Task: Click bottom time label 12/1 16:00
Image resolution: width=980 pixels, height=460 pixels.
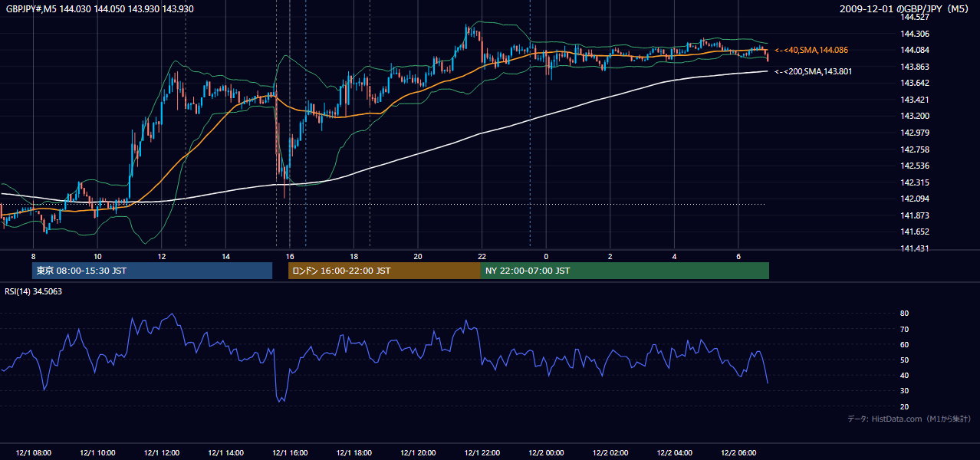Action: click(290, 453)
